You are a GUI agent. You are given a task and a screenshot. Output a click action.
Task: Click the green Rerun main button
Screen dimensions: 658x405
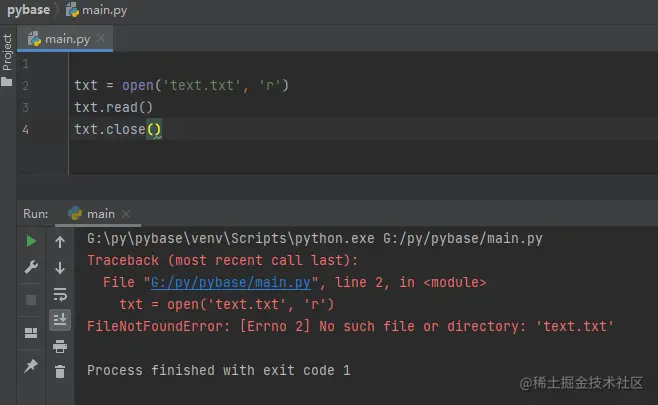(31, 241)
